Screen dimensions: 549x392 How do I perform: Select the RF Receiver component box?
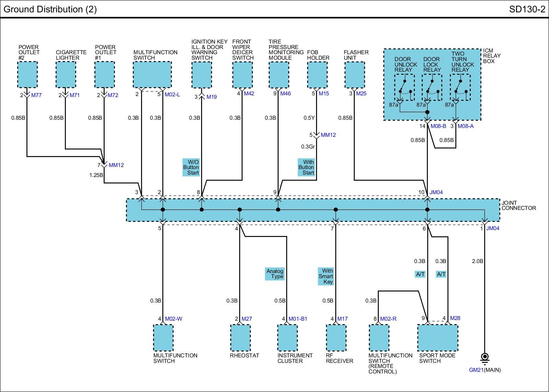point(336,338)
